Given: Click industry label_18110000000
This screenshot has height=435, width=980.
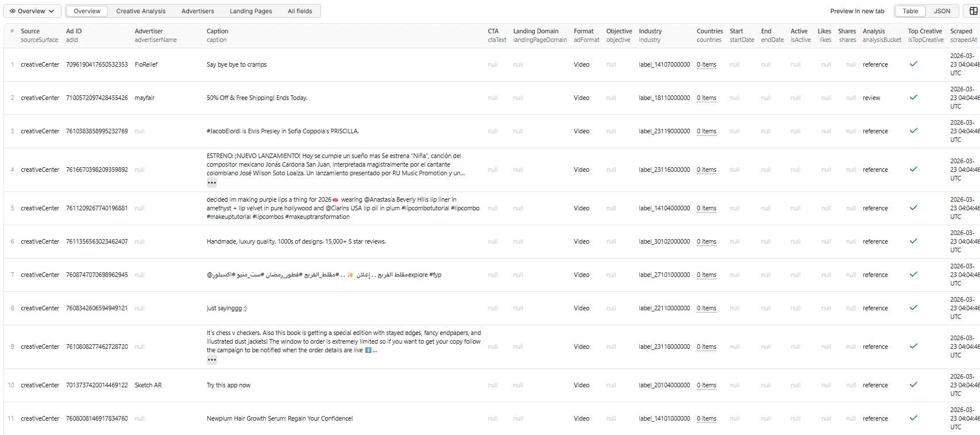Looking at the screenshot, I should (x=664, y=98).
